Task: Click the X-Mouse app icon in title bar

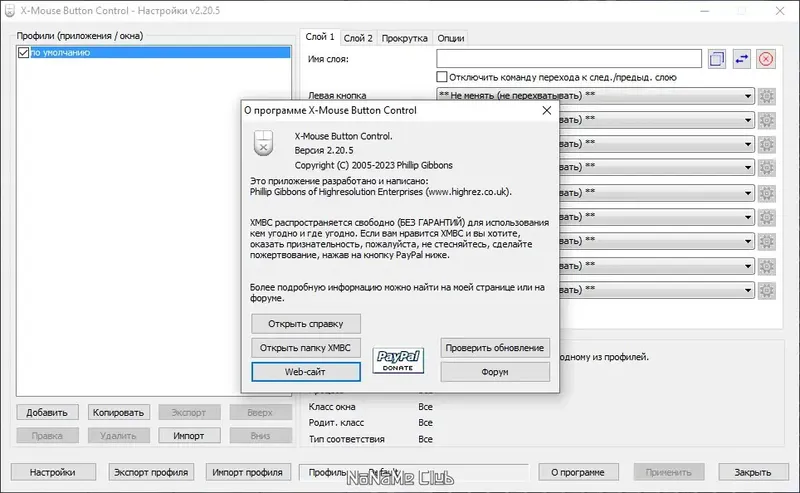Action: [x=10, y=11]
